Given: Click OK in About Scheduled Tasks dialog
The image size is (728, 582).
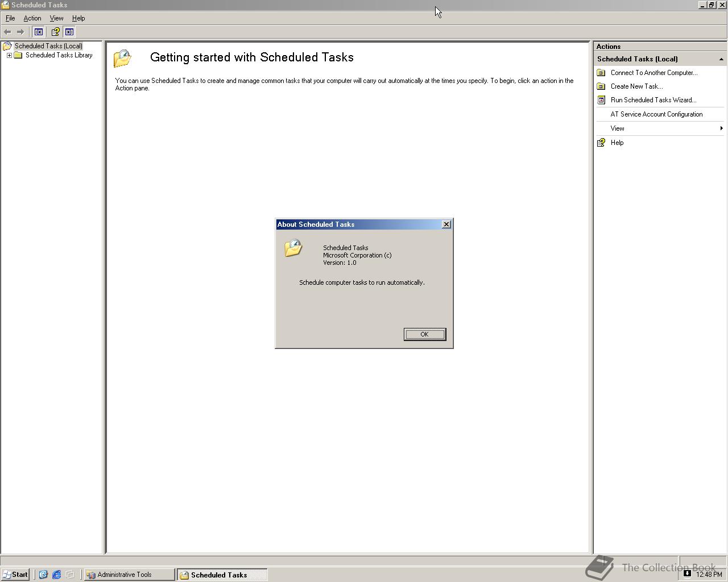Looking at the screenshot, I should click(x=425, y=334).
